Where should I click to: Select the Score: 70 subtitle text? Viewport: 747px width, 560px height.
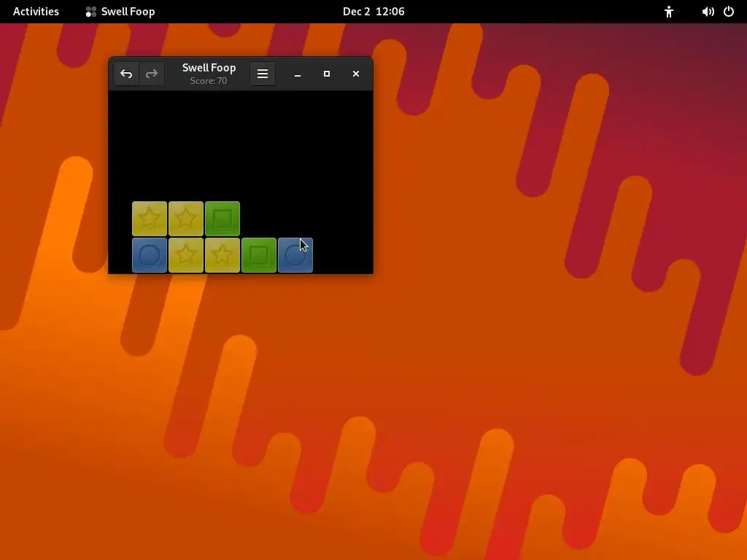click(x=209, y=81)
